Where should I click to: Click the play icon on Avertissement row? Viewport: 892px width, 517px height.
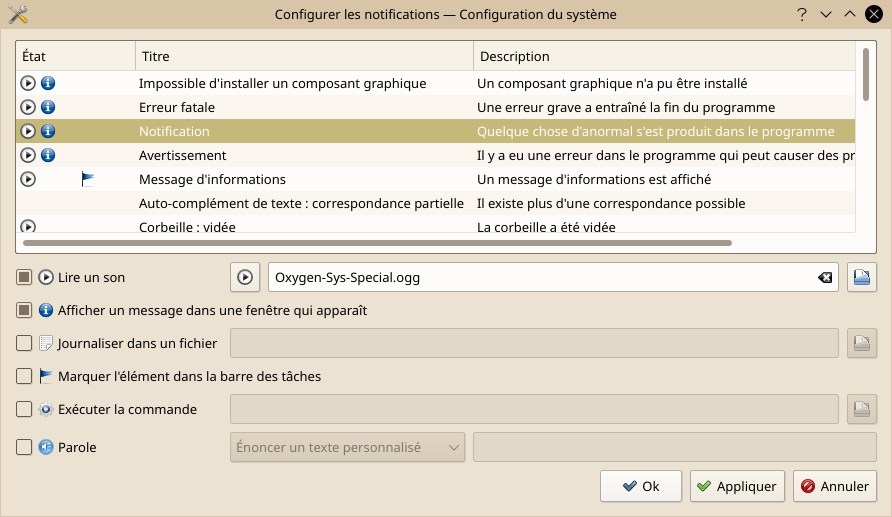pyautogui.click(x=27, y=155)
